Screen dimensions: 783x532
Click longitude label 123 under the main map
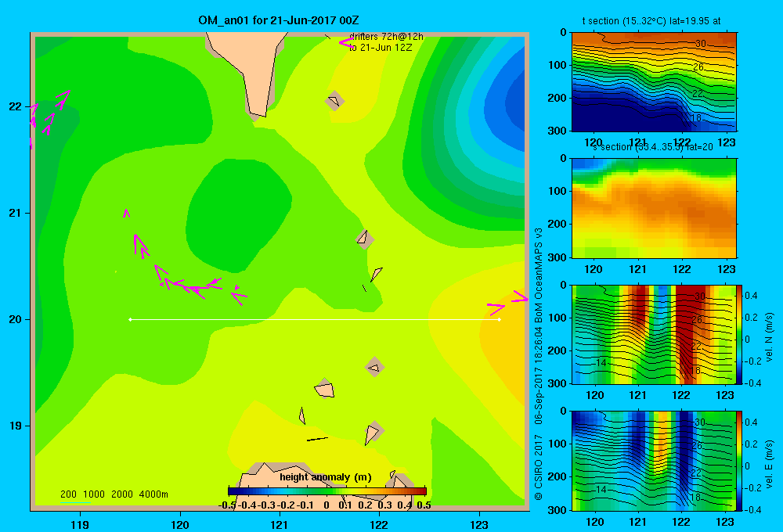point(479,525)
